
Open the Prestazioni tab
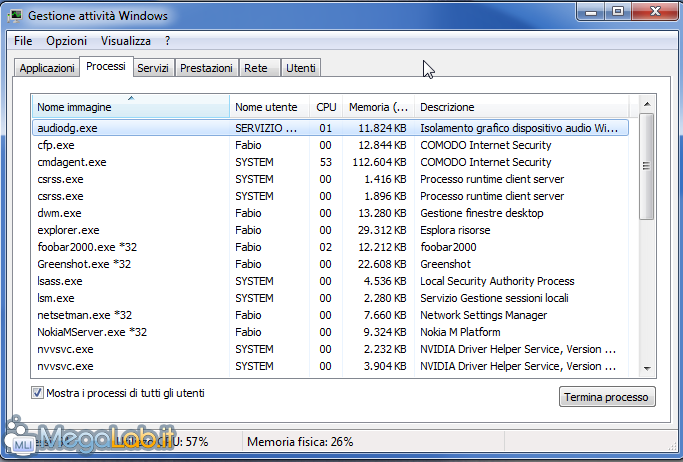tap(206, 68)
